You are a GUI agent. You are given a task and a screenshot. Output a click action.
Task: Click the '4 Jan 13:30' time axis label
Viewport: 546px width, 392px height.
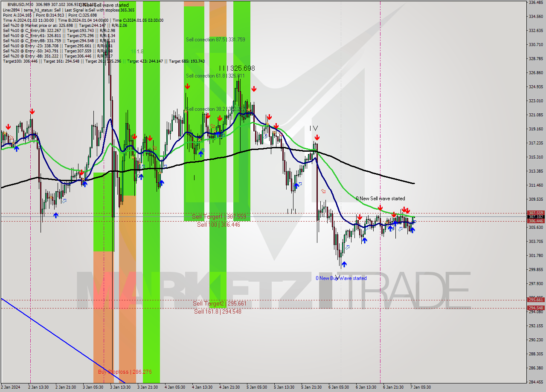tap(202, 387)
